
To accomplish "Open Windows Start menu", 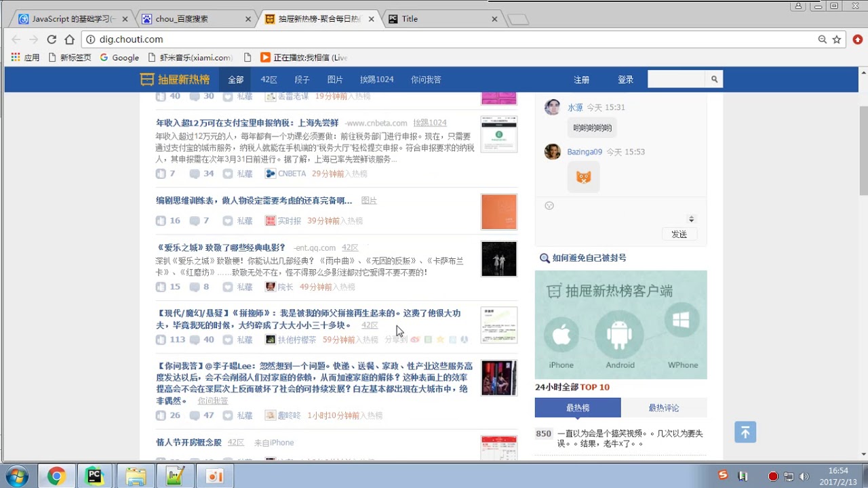I will click(16, 476).
